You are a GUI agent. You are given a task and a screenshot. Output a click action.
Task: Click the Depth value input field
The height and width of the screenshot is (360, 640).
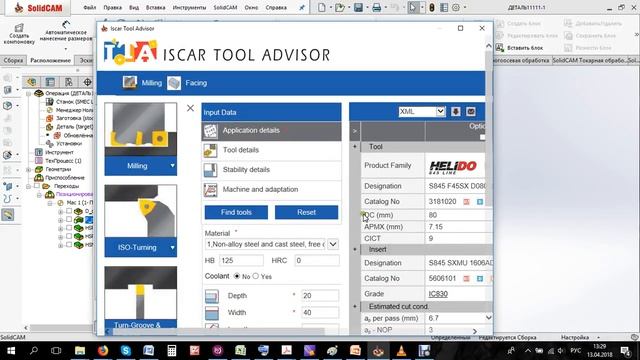click(x=320, y=296)
